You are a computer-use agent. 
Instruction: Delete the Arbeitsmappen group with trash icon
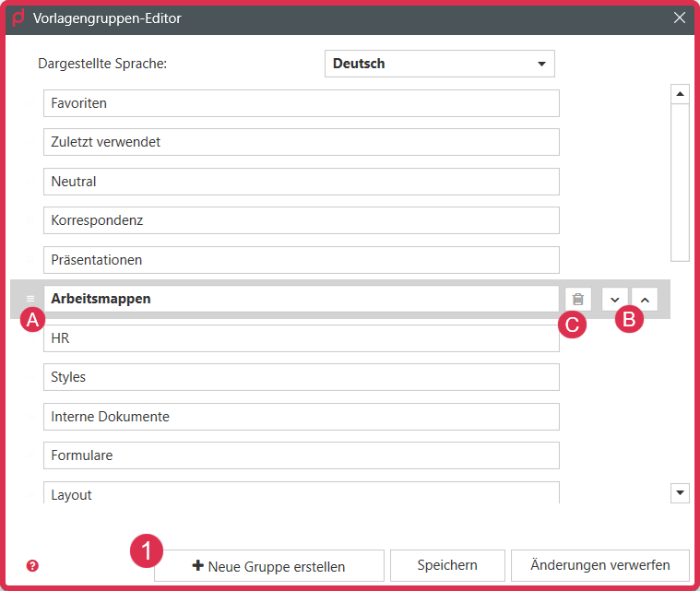pos(578,299)
